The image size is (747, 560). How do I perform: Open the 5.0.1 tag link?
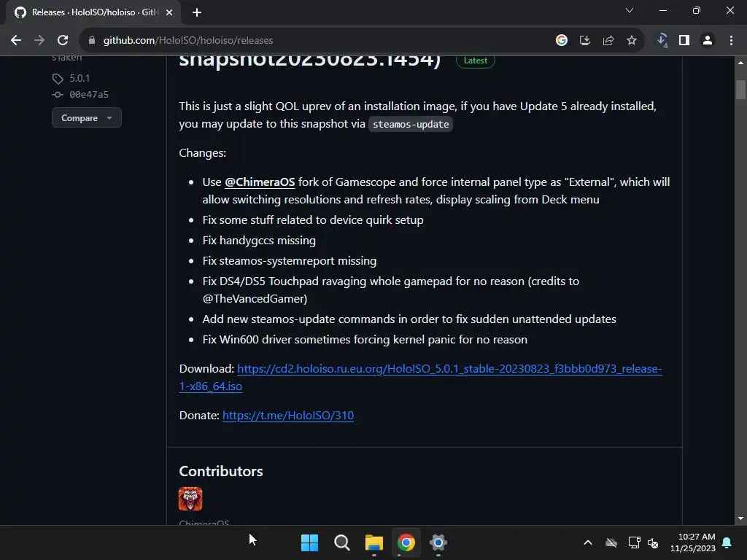click(80, 78)
